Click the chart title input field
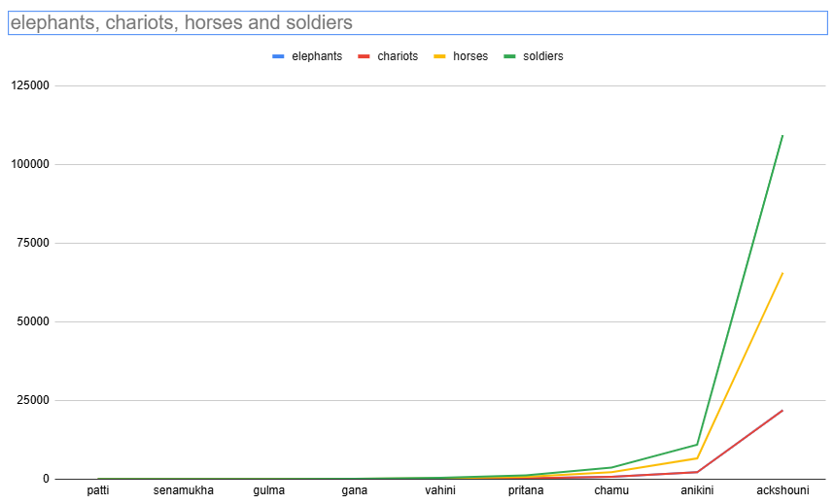The width and height of the screenshot is (834, 504). [x=418, y=23]
